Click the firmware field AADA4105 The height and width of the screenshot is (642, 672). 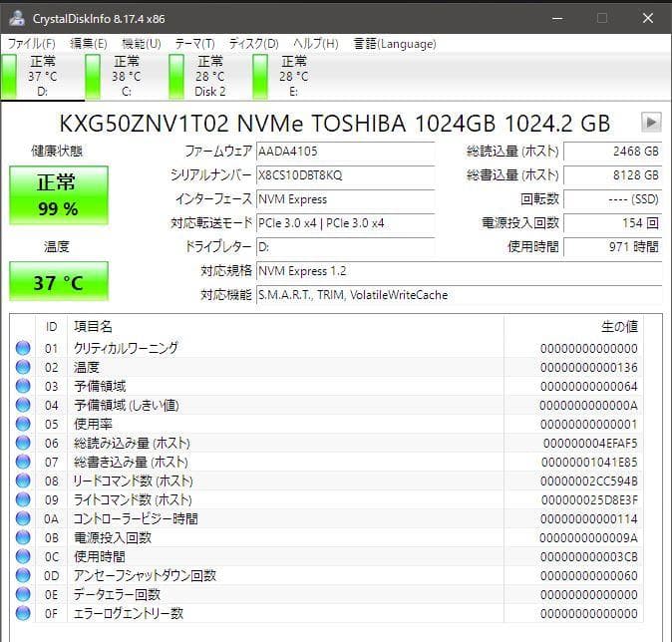pyautogui.click(x=345, y=152)
